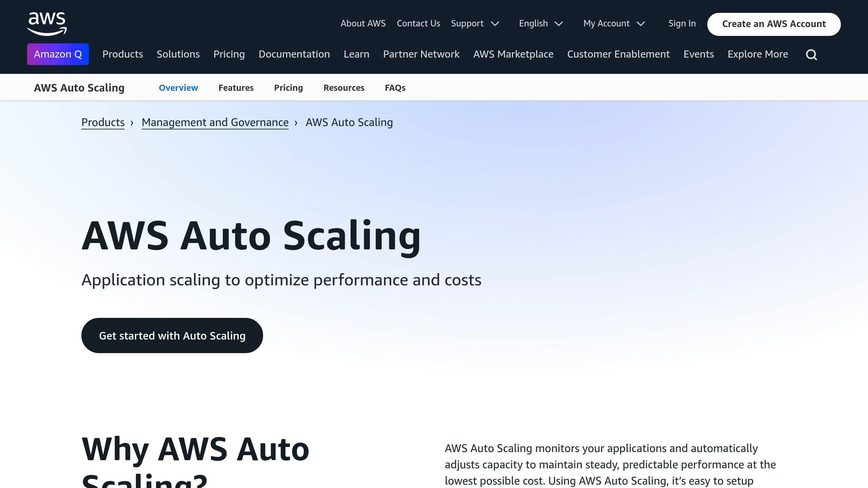Switch to the FAQs tab
868x488 pixels.
click(x=395, y=88)
